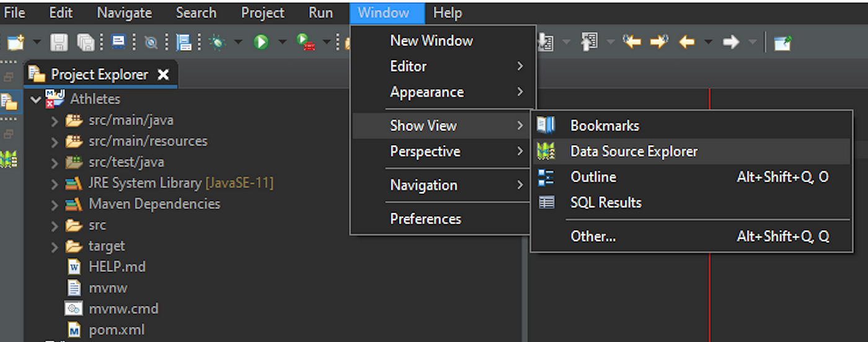Click the Debug bug icon in the toolbar

tap(218, 42)
